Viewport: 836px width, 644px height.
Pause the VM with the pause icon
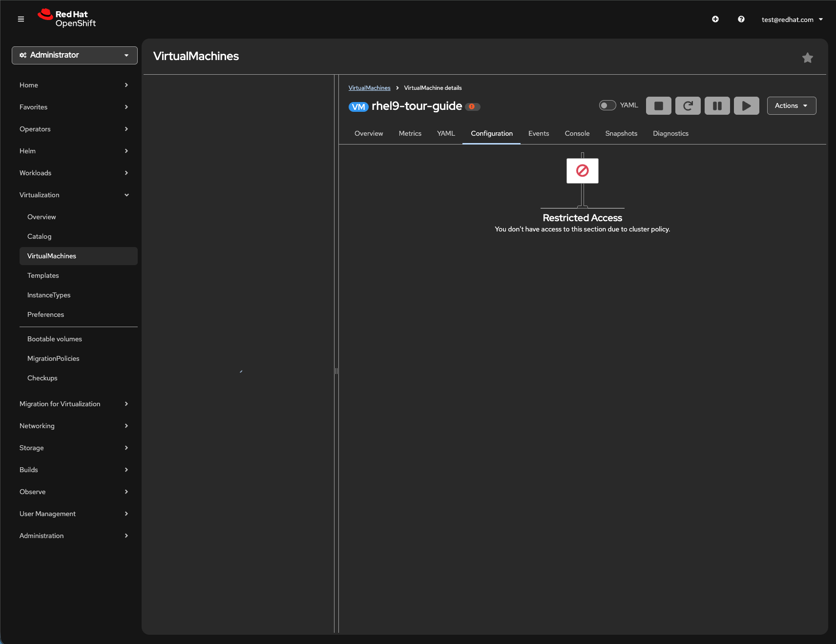717,105
